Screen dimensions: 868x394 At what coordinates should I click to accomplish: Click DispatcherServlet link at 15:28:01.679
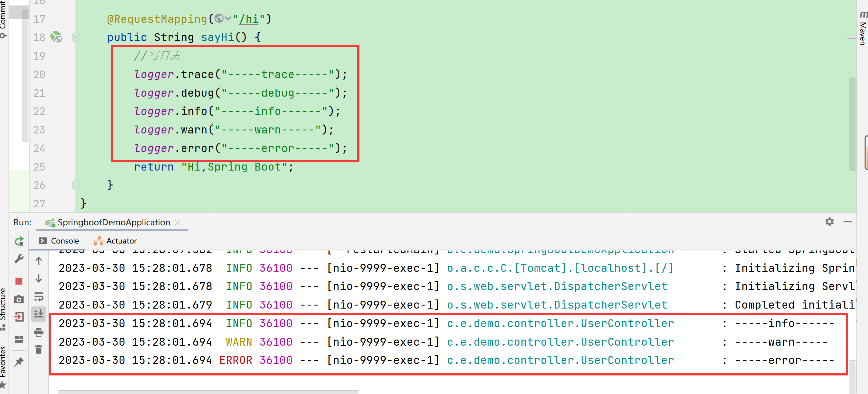[557, 305]
